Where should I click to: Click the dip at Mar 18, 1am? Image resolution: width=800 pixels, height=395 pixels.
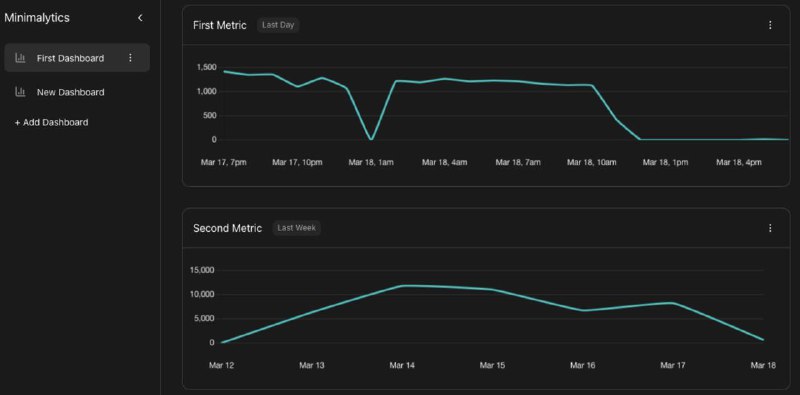pos(371,139)
